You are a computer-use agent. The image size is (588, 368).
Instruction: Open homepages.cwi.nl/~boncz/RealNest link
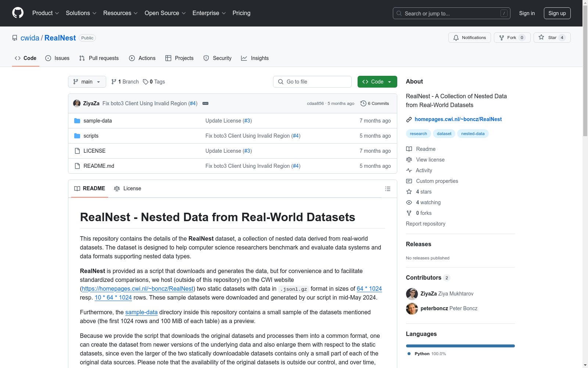pos(458,119)
